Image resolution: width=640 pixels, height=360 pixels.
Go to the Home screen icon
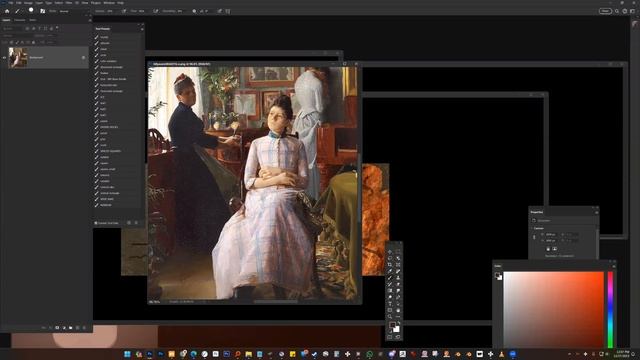pos(7,11)
